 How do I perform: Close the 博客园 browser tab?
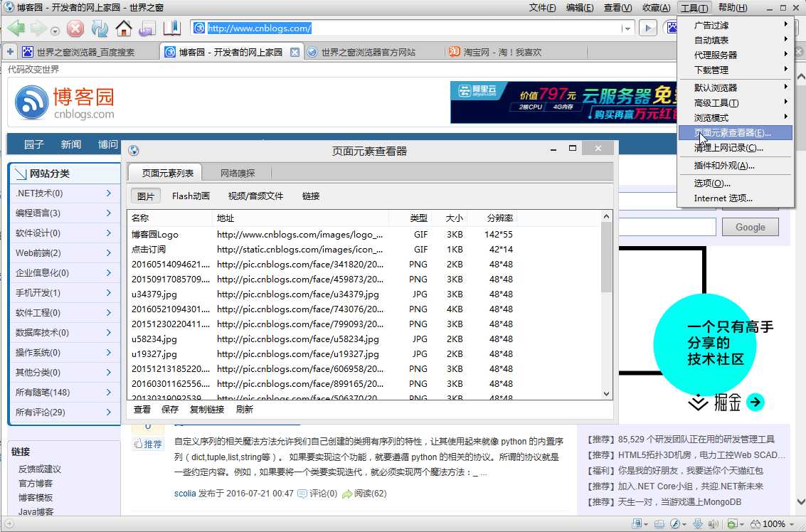coord(295,52)
